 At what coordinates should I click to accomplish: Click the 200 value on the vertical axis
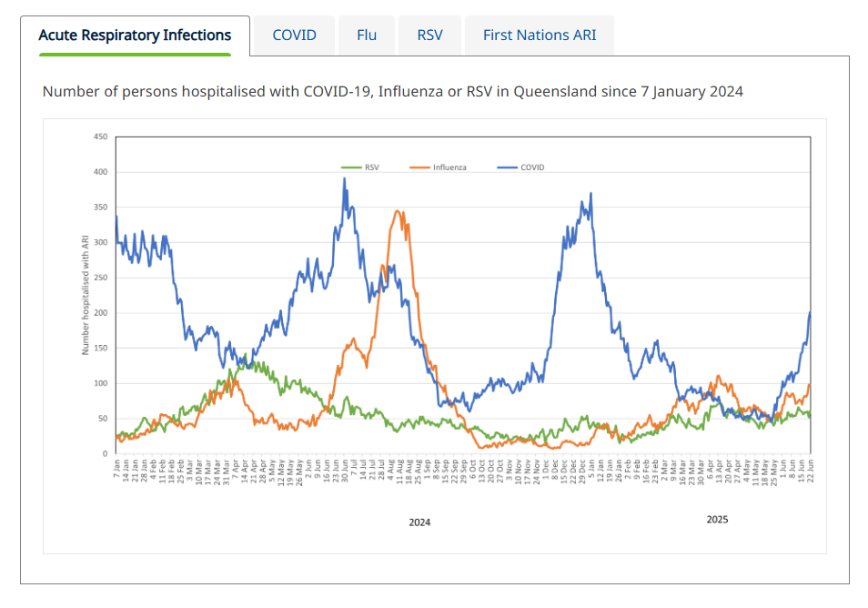[100, 312]
